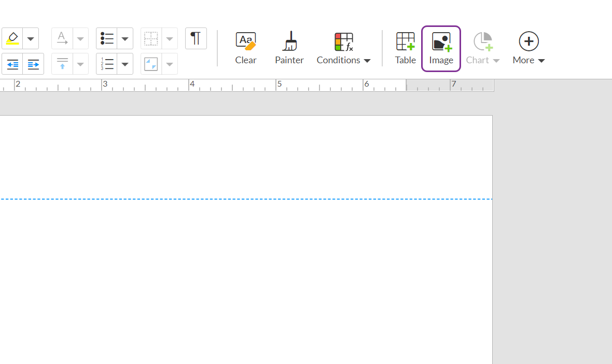Click the cell borders icon
Screen dimensions: 612x364
(x=151, y=38)
